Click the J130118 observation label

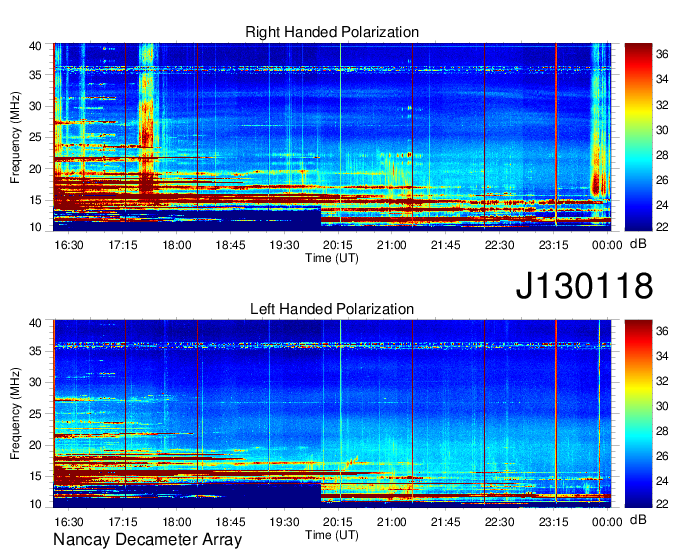pos(584,285)
